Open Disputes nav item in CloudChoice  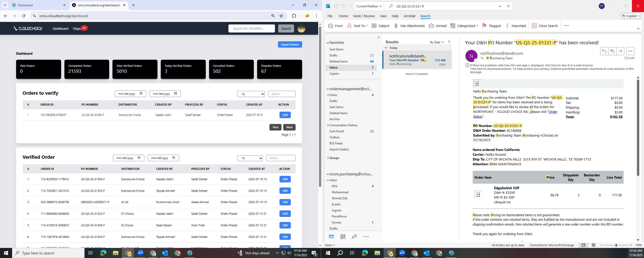pyautogui.click(x=77, y=28)
